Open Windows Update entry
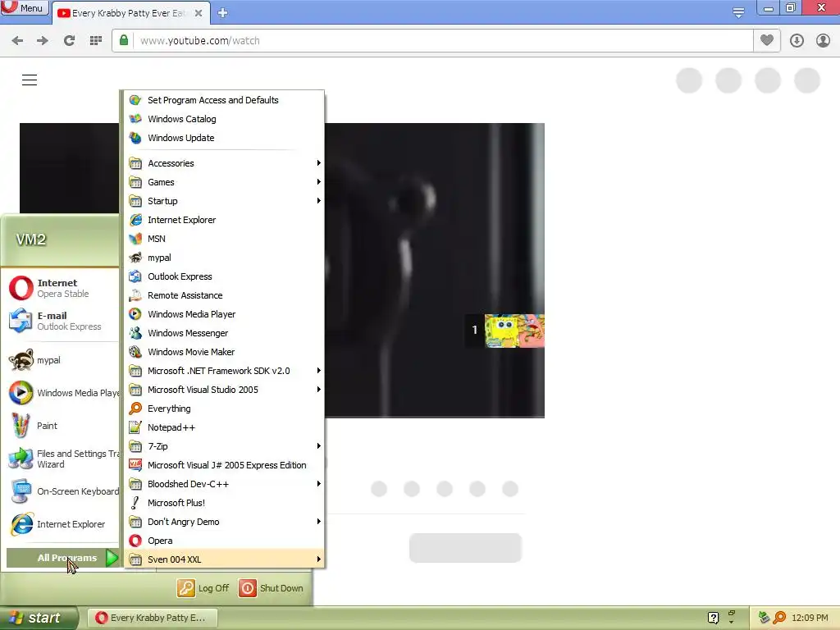Viewport: 840px width, 630px height. coord(223,138)
